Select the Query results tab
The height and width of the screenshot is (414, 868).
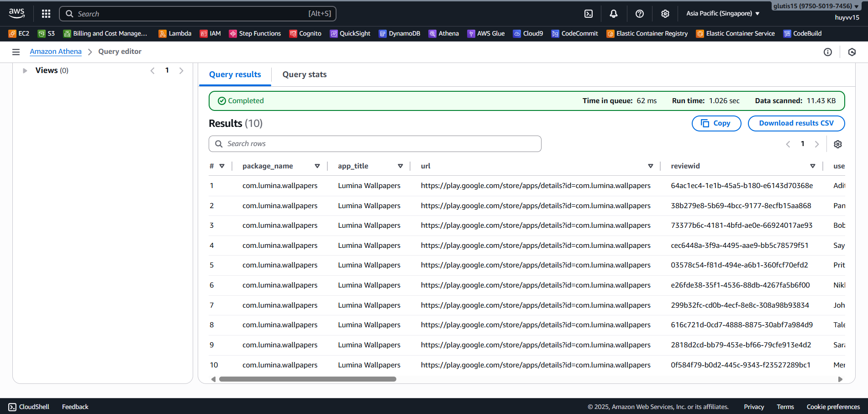[235, 74]
